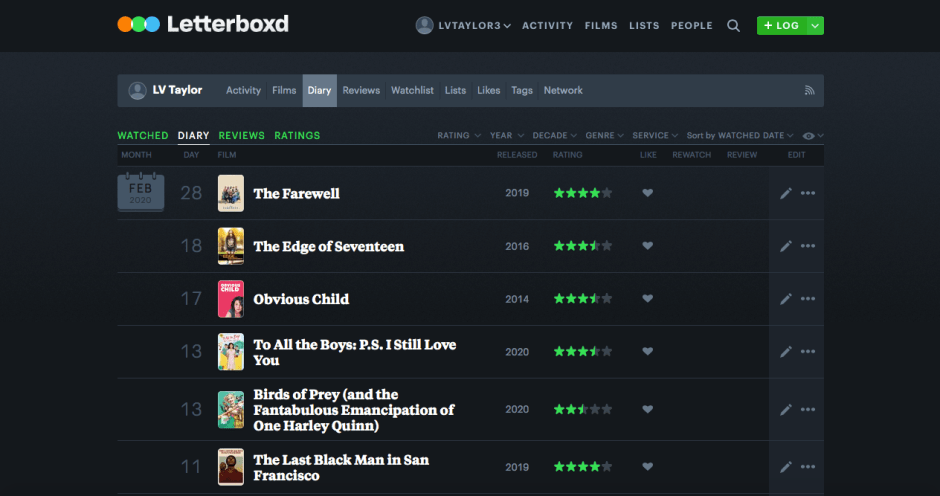Open the Reviews profile tab

(x=361, y=90)
